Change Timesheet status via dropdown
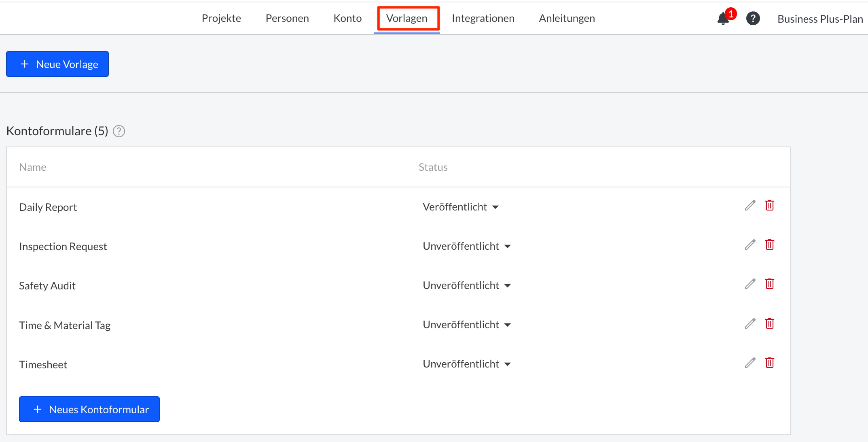This screenshot has width=868, height=442. [x=466, y=364]
